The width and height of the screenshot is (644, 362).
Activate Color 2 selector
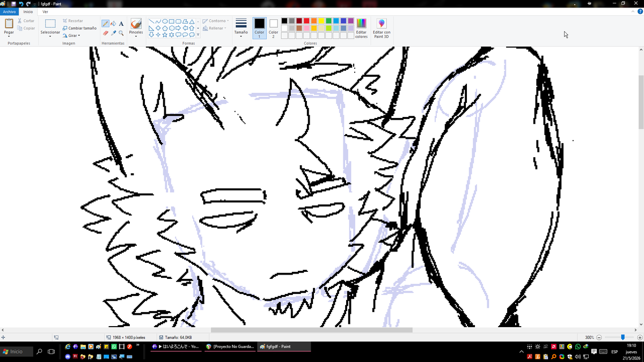[273, 28]
